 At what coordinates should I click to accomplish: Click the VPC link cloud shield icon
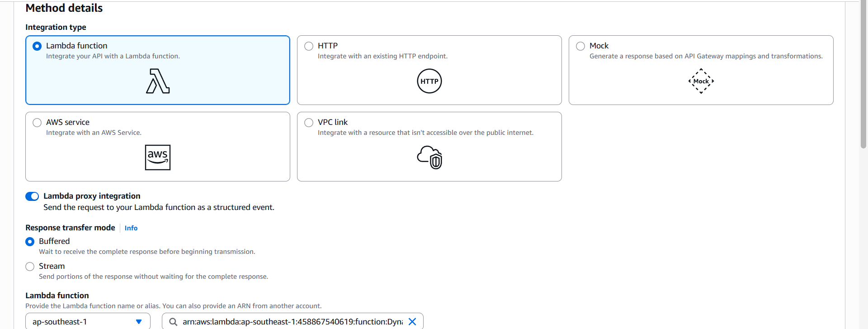[x=429, y=157]
